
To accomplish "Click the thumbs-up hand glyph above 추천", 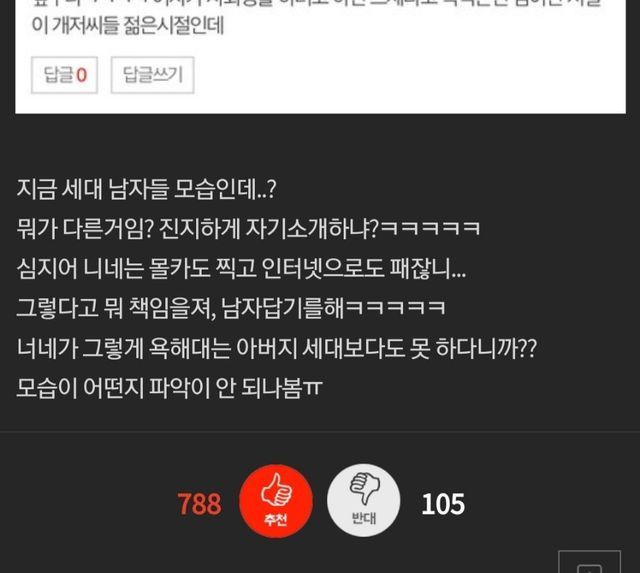I will [276, 489].
